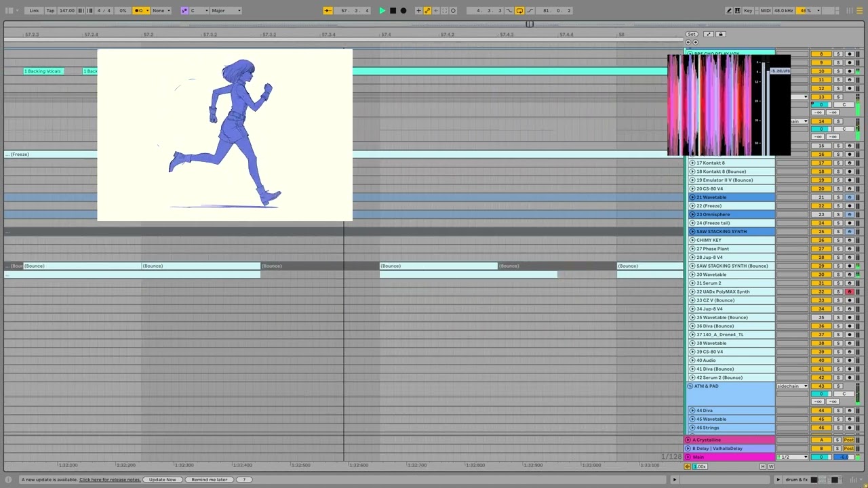Toggle track activator 46 for Strings
The height and width of the screenshot is (488, 868).
pos(821,428)
